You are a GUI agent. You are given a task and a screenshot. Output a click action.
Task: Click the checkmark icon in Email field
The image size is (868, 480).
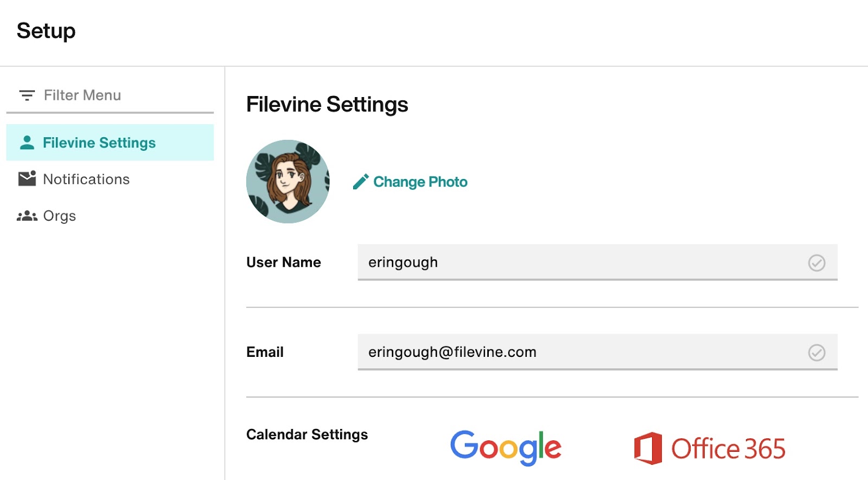point(816,353)
